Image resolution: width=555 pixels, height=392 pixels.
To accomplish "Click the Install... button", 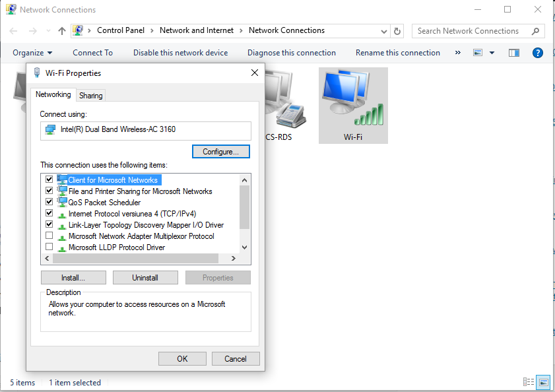I will (x=73, y=278).
